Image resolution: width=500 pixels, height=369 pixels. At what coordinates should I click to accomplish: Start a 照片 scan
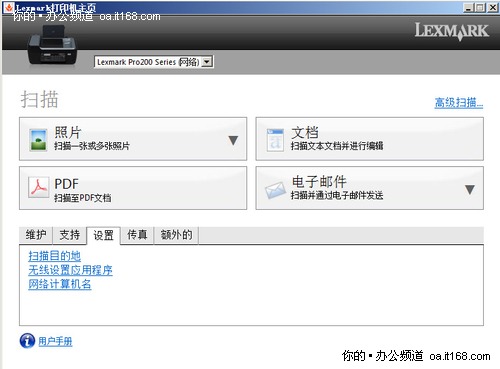point(133,139)
